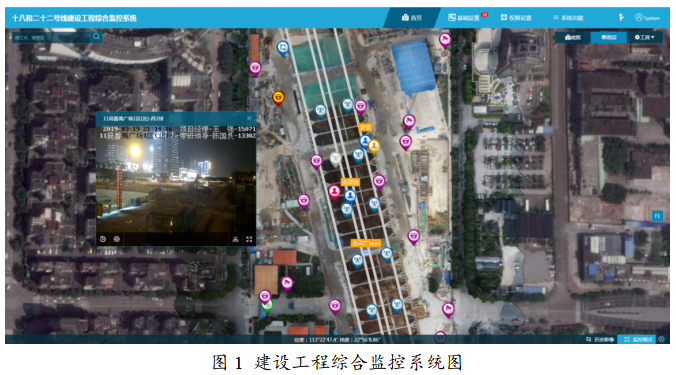
Task: Click the green marker near bottom left
Action: pos(268,306)
